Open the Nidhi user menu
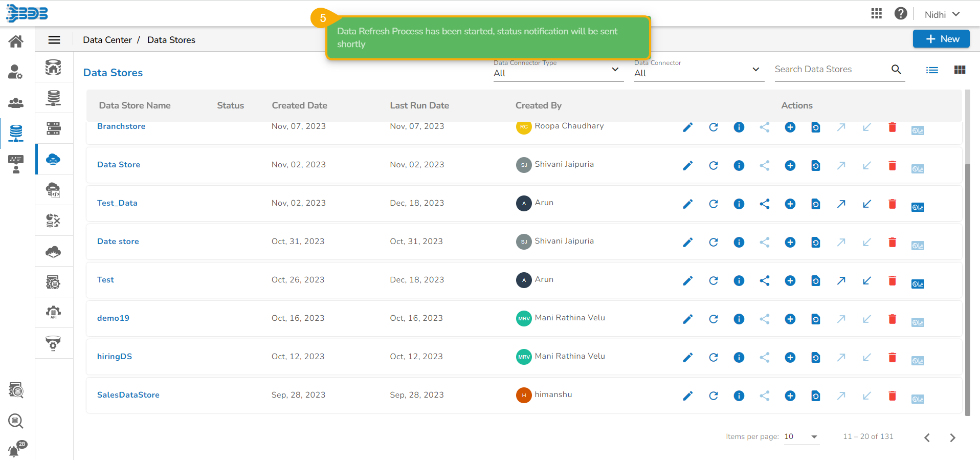This screenshot has height=460, width=980. 942,14
